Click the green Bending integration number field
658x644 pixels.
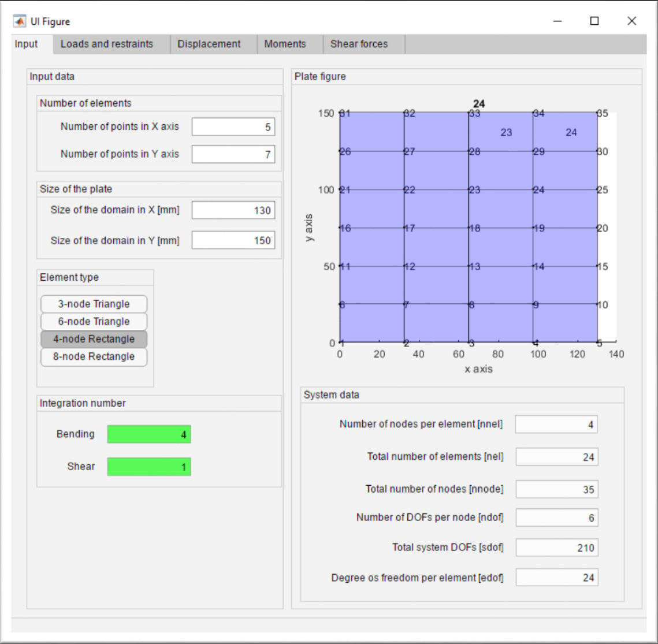[149, 434]
